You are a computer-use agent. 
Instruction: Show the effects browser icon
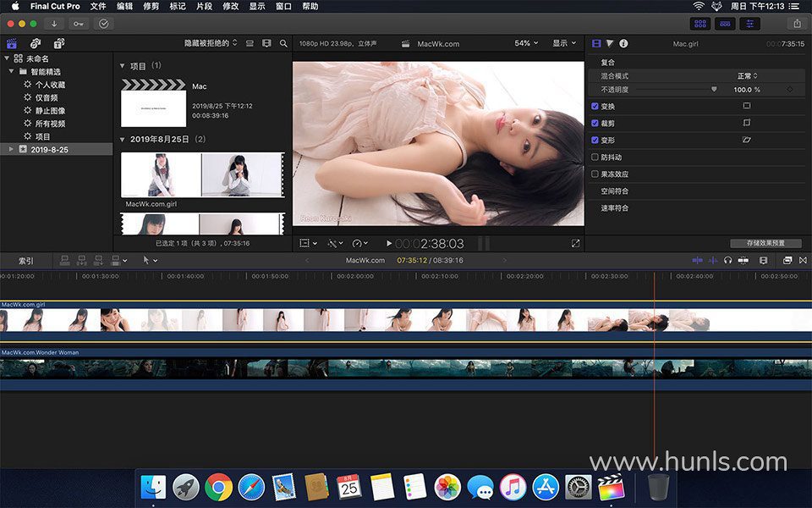pos(787,260)
